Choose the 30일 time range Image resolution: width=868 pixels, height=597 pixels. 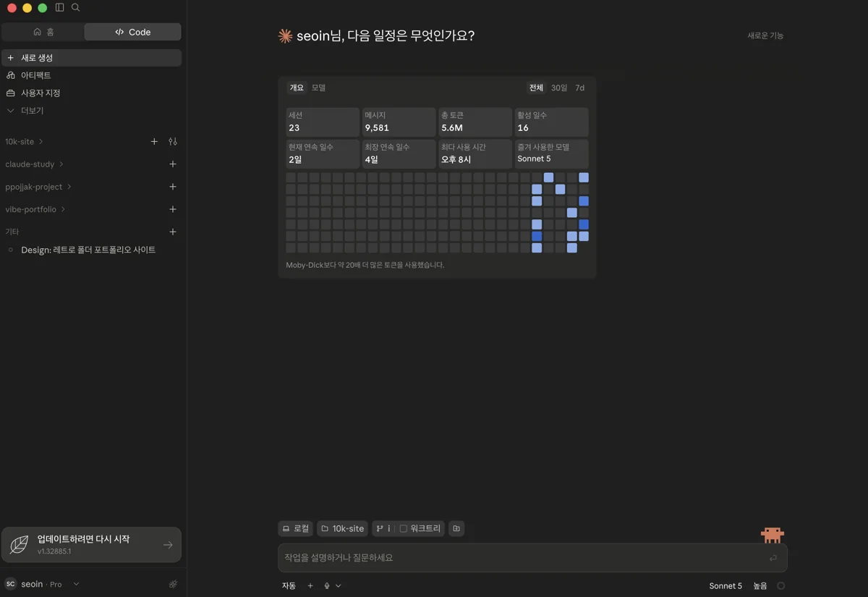tap(559, 88)
